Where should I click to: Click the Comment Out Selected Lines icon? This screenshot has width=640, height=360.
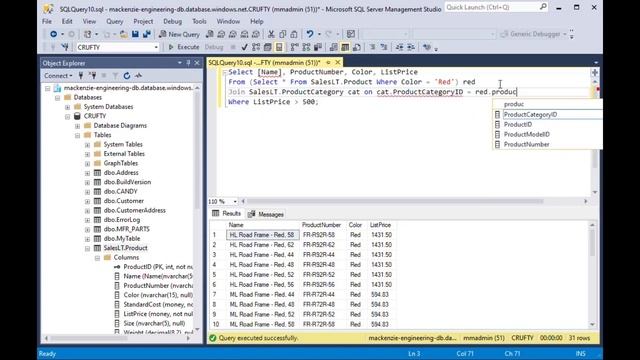[x=372, y=47]
